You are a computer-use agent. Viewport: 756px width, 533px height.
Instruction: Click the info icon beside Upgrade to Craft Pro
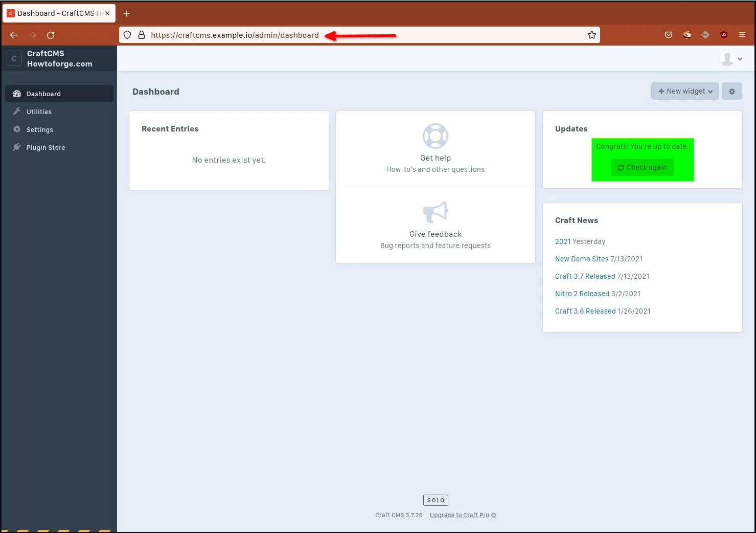click(x=494, y=515)
